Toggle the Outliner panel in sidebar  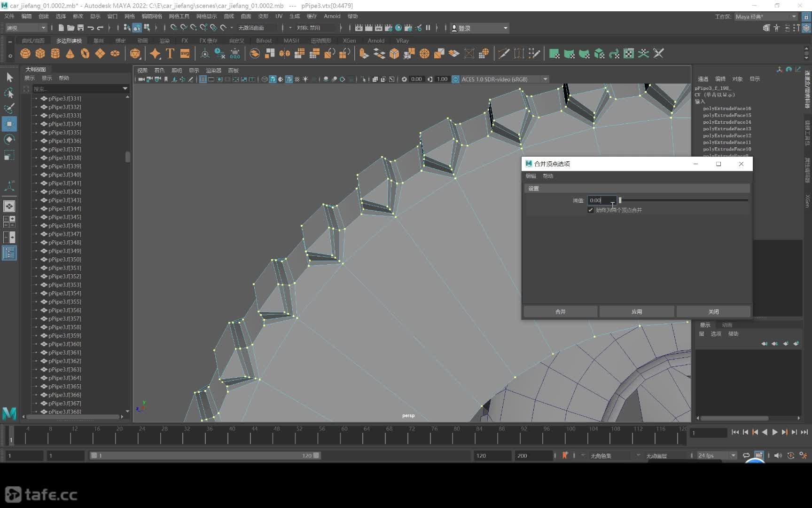point(9,253)
